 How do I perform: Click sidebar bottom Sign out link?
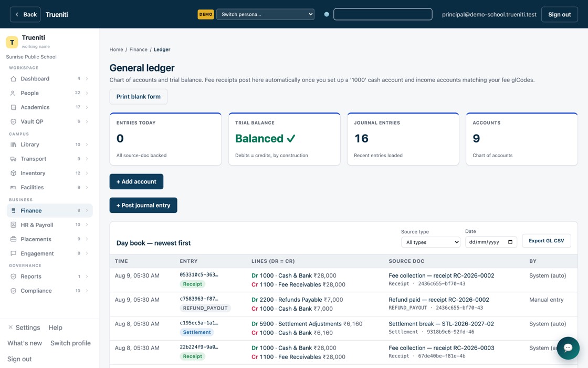[x=19, y=359]
